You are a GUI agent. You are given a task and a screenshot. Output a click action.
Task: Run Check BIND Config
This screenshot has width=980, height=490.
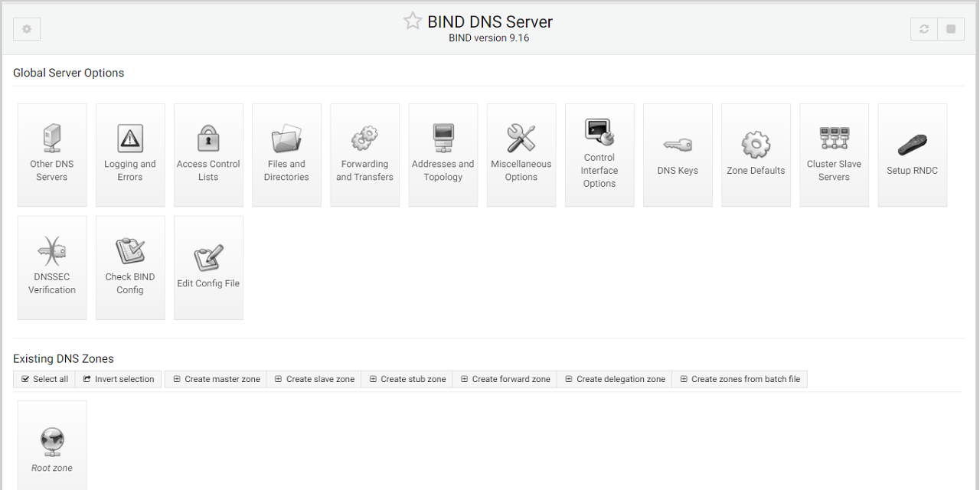(x=130, y=268)
